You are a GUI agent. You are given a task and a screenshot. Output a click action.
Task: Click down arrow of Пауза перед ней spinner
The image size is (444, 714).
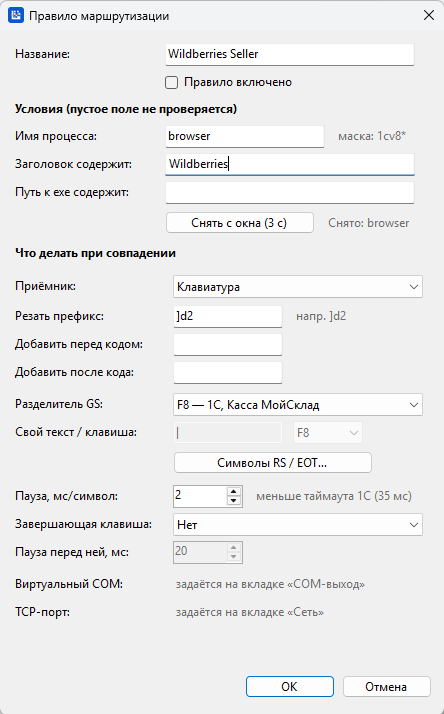click(234, 557)
